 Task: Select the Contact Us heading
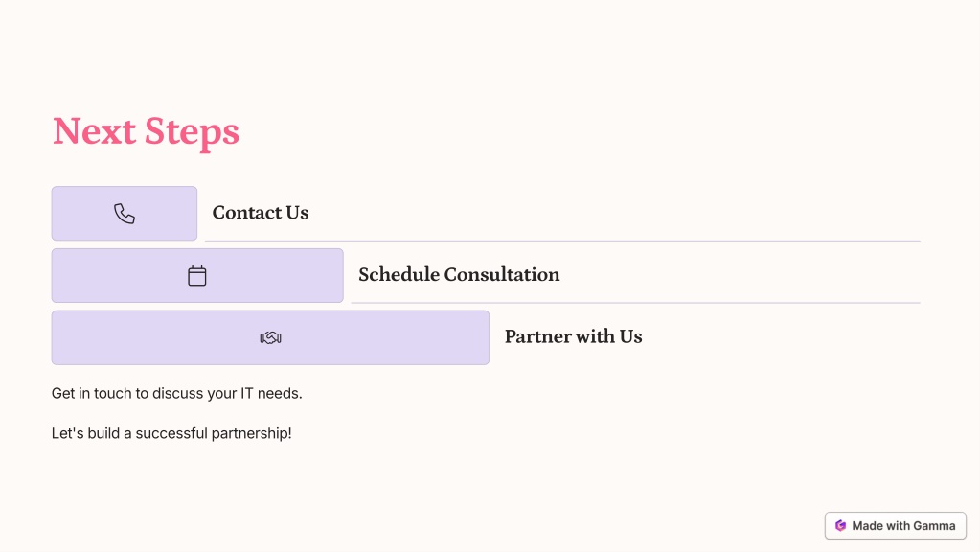click(x=261, y=213)
